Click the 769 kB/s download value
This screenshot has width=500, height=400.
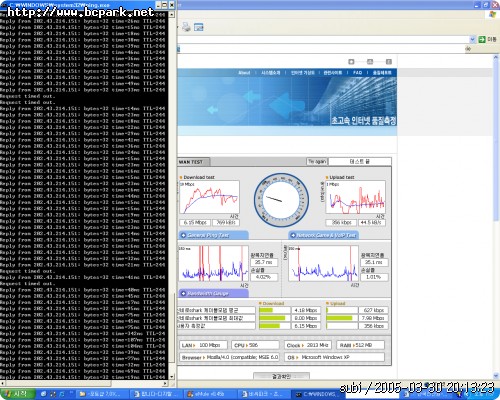(x=226, y=222)
